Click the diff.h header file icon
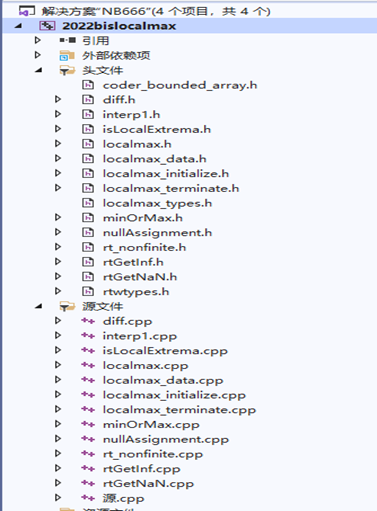 [x=88, y=100]
